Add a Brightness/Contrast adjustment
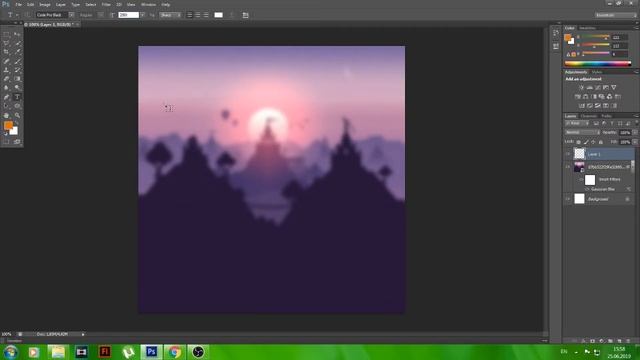The height and width of the screenshot is (360, 640). (581, 88)
